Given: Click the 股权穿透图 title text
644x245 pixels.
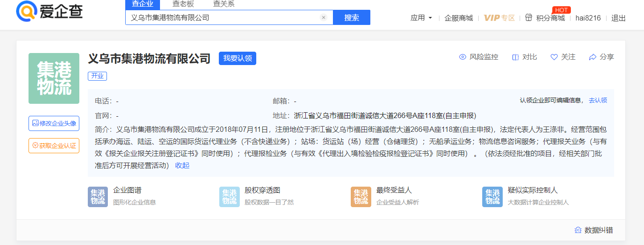Looking at the screenshot, I should (263, 190).
